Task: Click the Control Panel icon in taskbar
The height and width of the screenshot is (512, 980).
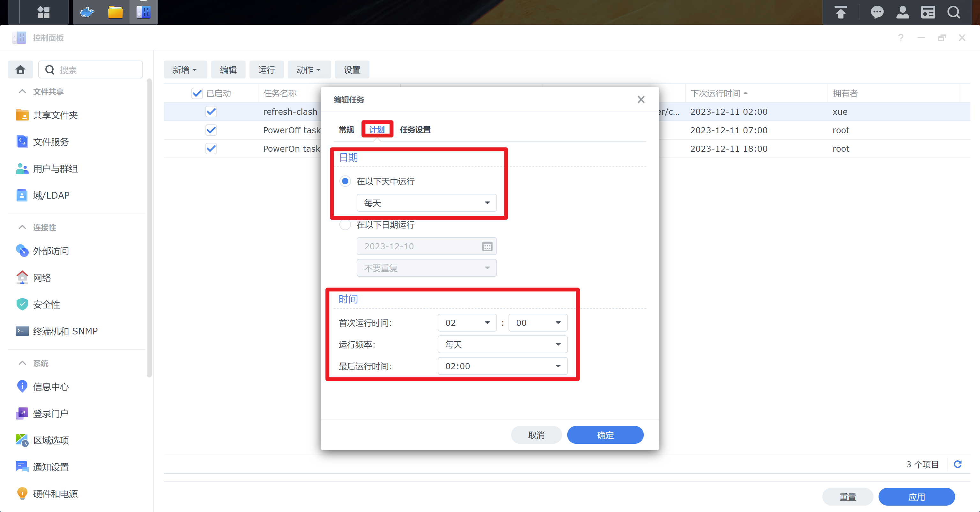Action: pos(144,12)
